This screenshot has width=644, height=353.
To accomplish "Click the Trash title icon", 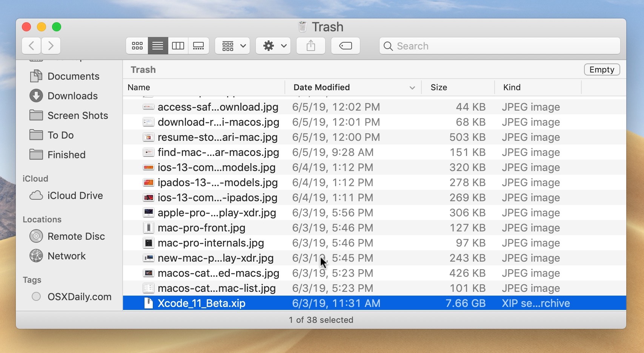I will [x=302, y=27].
